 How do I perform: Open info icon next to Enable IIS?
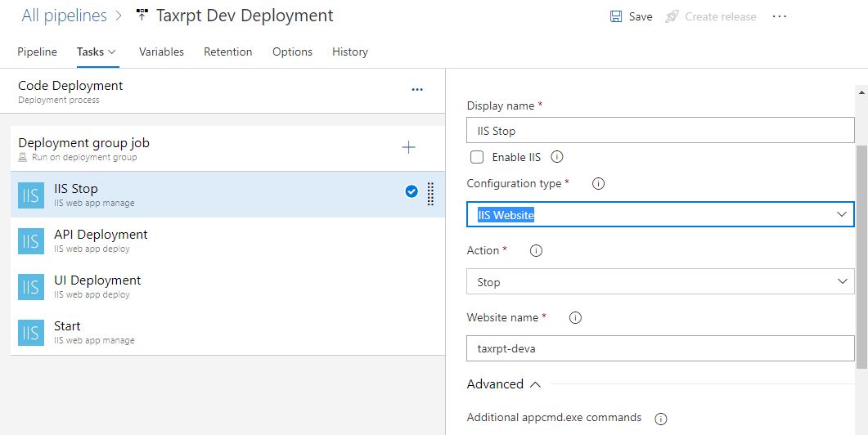tap(557, 157)
